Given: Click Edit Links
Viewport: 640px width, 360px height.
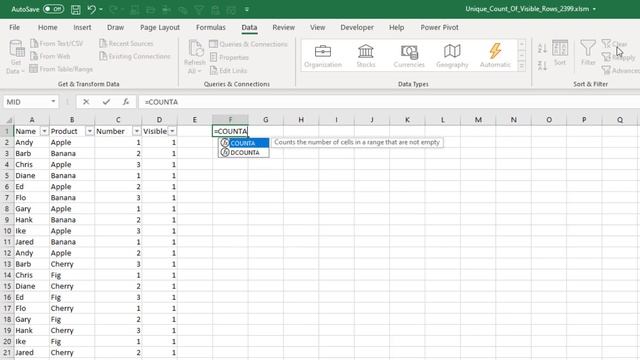Looking at the screenshot, I should click(228, 71).
